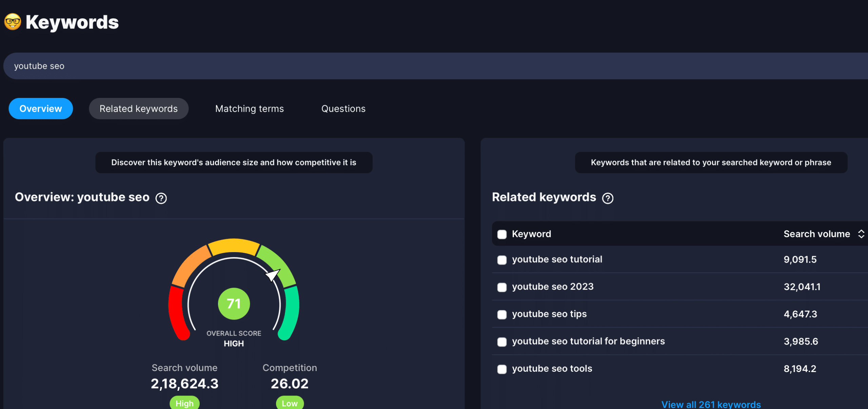Viewport: 868px width, 409px height.
Task: Click the red segment of the gauge
Action: click(178, 312)
